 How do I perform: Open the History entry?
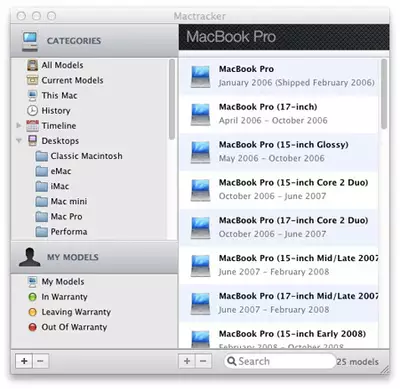[x=56, y=111]
